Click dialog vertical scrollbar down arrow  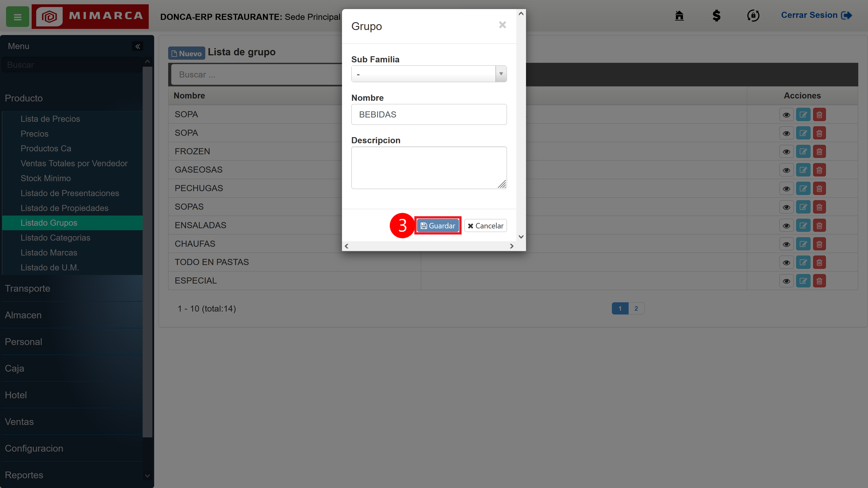coord(521,237)
